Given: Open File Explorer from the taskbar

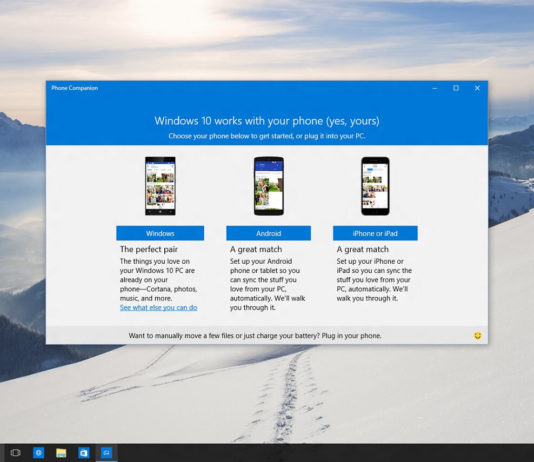Looking at the screenshot, I should tap(61, 453).
